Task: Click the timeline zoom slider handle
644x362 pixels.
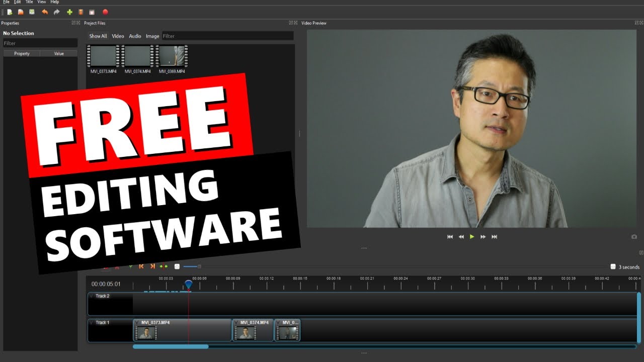Action: pos(199,266)
